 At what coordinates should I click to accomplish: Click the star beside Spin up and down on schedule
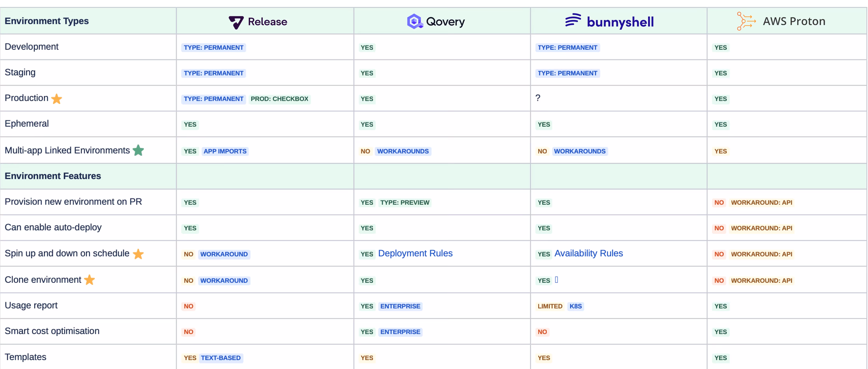click(x=138, y=254)
